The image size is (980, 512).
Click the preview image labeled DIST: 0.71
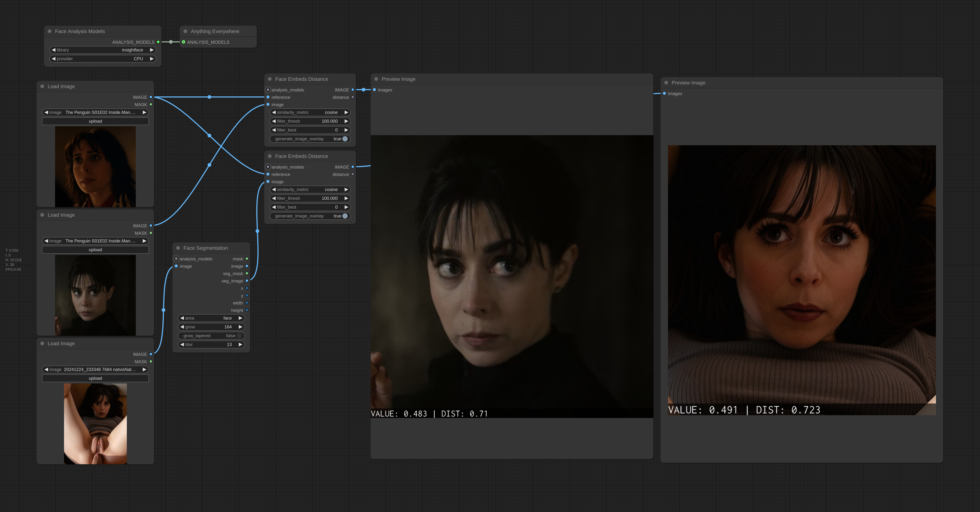pyautogui.click(x=512, y=276)
